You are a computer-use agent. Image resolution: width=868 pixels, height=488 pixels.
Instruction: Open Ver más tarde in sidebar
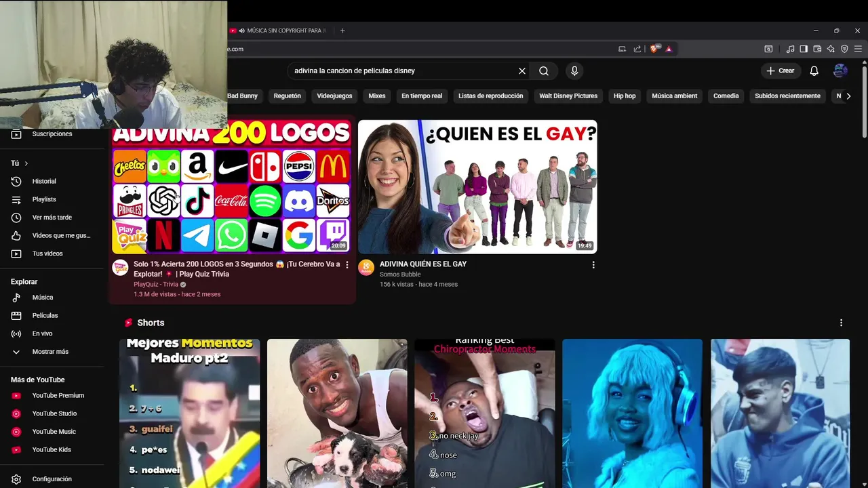pos(52,218)
